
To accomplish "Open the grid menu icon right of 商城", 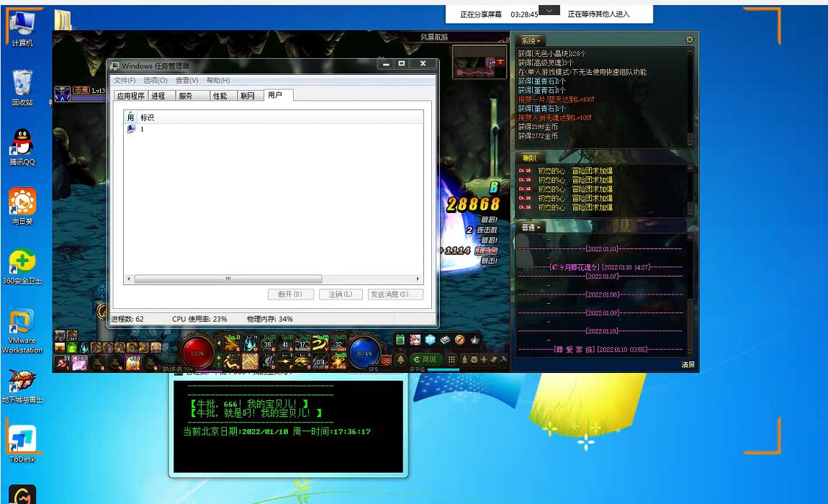I will (451, 359).
